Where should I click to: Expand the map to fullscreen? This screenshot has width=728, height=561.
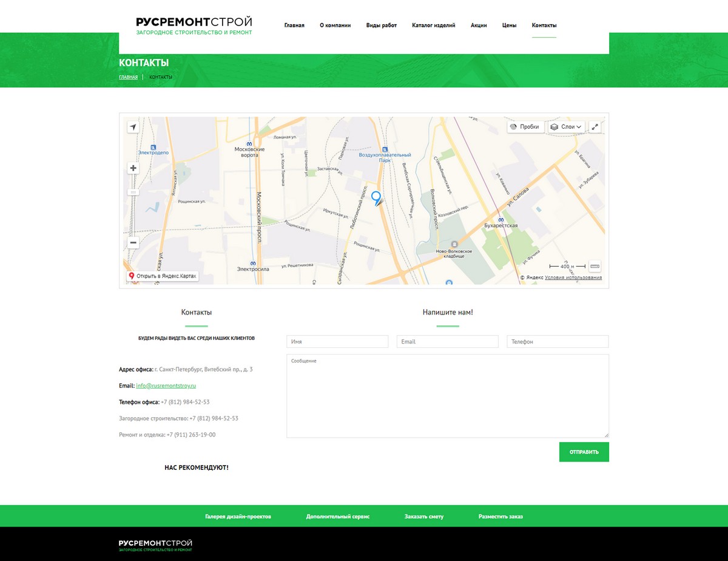[x=595, y=127]
